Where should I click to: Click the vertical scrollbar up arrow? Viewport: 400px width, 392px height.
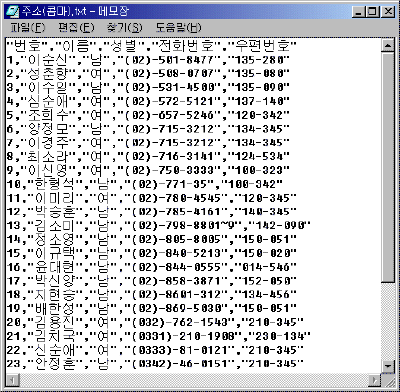pyautogui.click(x=388, y=46)
